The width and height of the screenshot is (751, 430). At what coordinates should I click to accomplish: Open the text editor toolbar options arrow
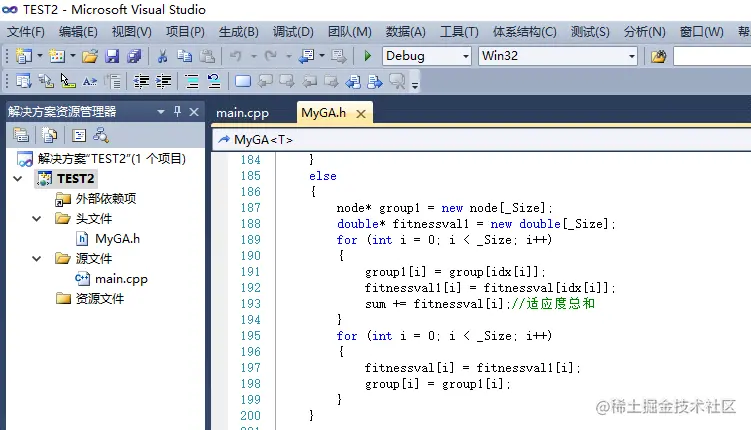pos(415,84)
